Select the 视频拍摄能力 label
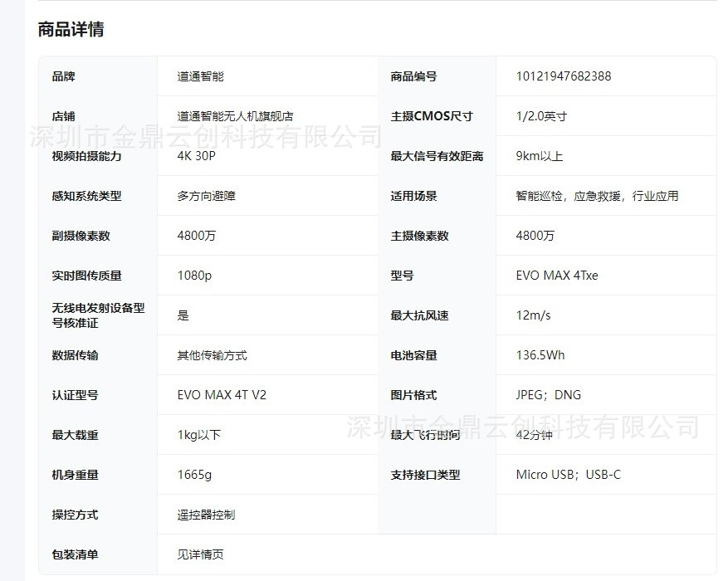Image resolution: width=728 pixels, height=581 pixels. tap(87, 156)
